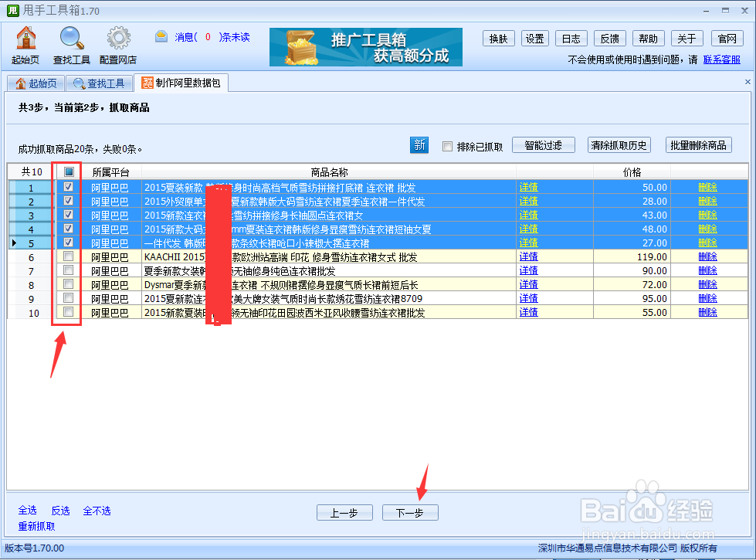This screenshot has height=560, width=756.
Task: Switch to the 查找工具 tab
Action: (x=101, y=83)
